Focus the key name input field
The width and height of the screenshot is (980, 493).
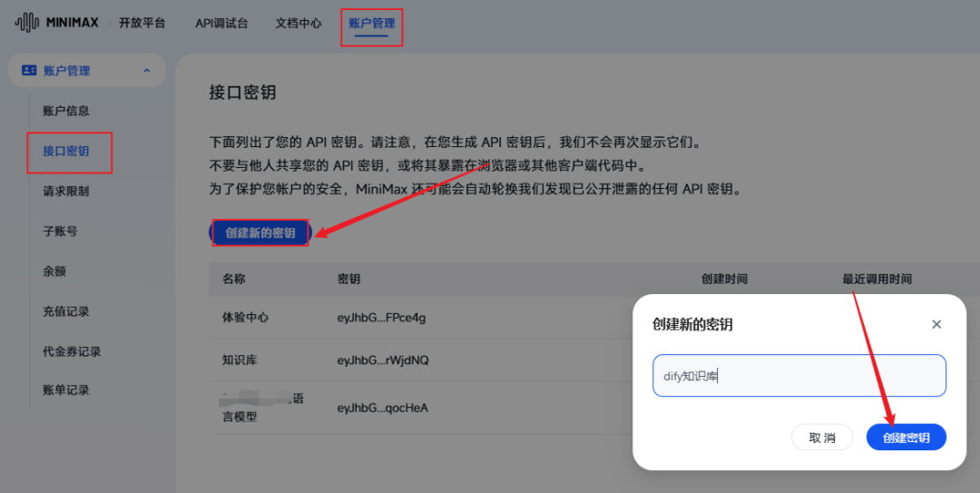pyautogui.click(x=799, y=375)
